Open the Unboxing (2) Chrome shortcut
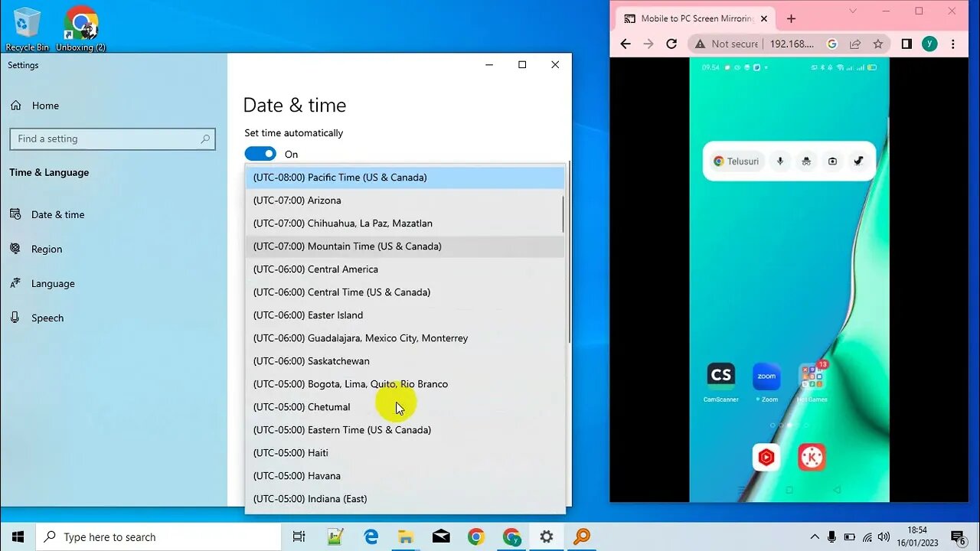Viewport: 980px width, 551px height. point(81,29)
